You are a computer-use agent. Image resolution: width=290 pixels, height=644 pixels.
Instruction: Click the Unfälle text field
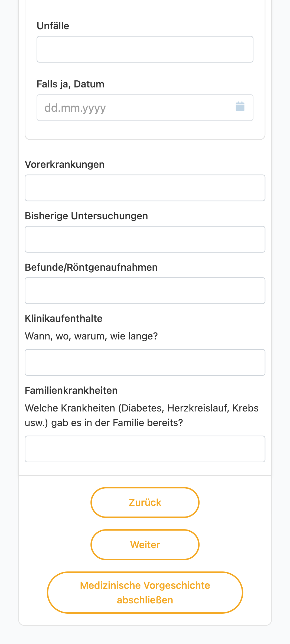145,49
